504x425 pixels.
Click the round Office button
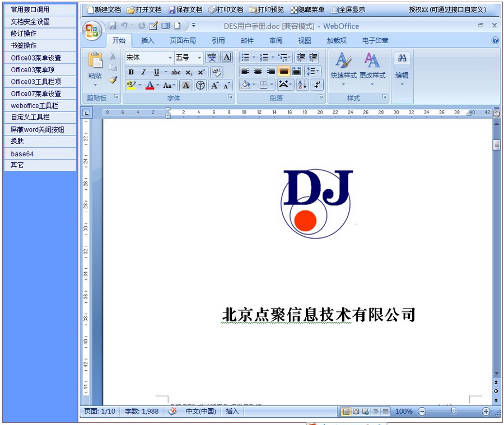click(x=92, y=31)
